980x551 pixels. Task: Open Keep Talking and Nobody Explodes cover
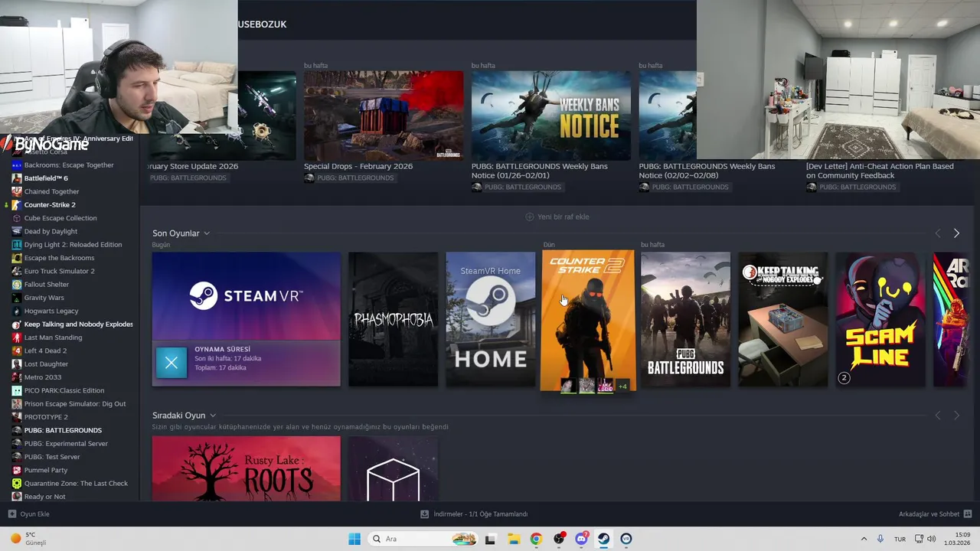click(783, 319)
